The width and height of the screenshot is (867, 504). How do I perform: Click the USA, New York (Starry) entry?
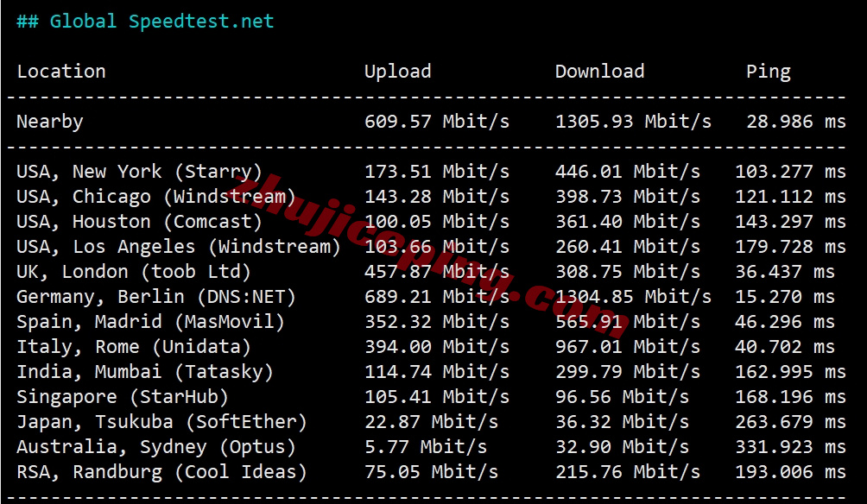[x=139, y=172]
